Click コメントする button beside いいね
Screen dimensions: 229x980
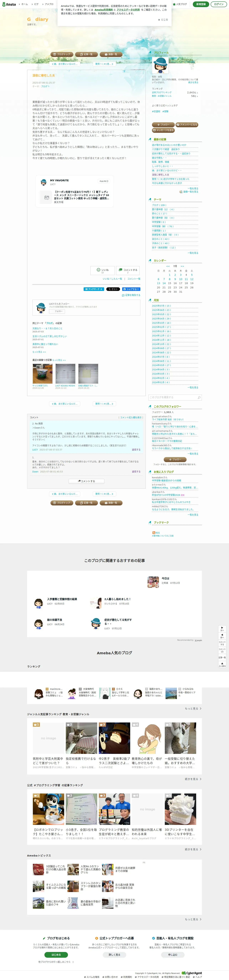pyautogui.click(x=128, y=271)
